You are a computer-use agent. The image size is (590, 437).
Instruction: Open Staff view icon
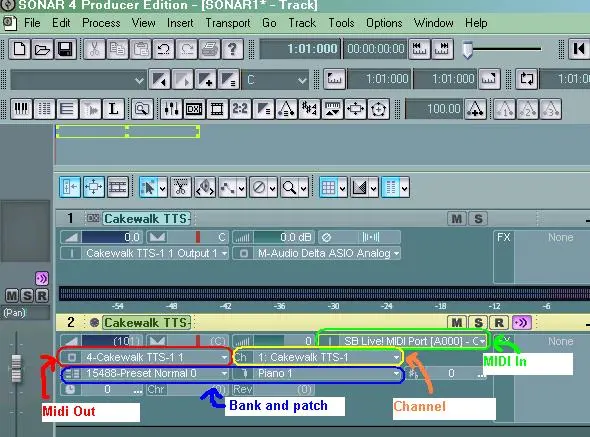pyautogui.click(x=67, y=109)
